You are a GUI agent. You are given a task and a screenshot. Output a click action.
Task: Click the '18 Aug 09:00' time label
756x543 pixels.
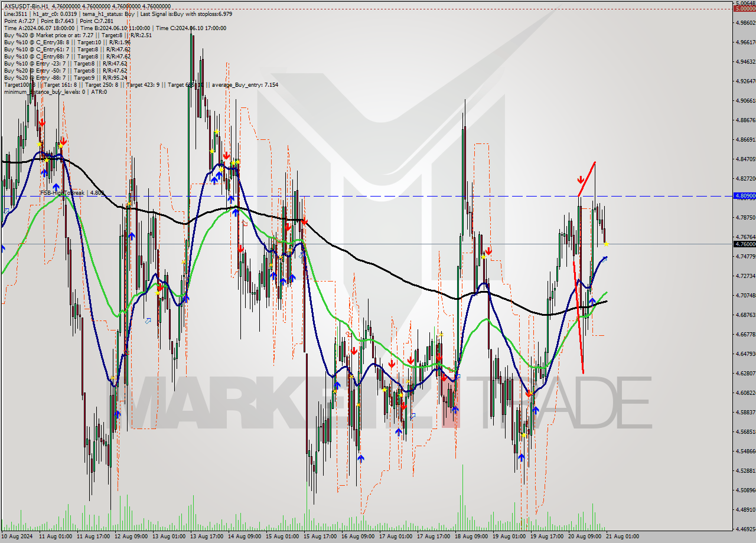point(471,537)
